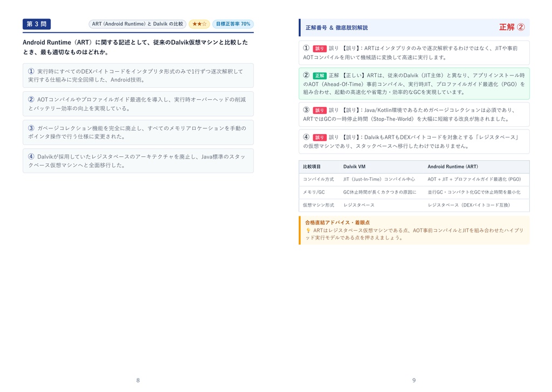Click the red 誤り badge in explanation ①
This screenshot has height=392, width=552.
(319, 49)
